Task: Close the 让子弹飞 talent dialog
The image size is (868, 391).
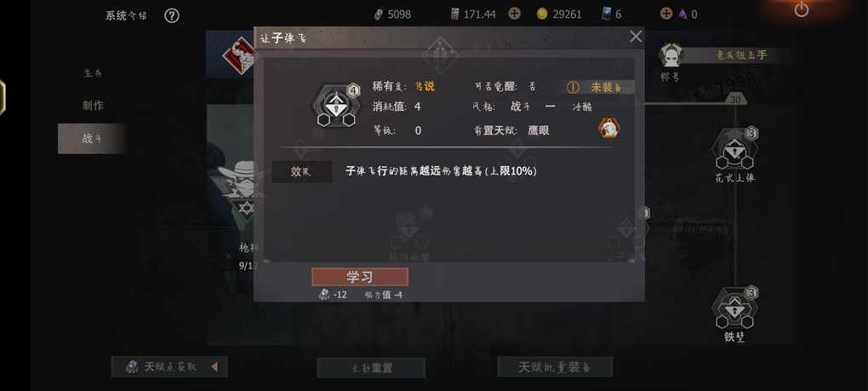Action: tap(636, 37)
